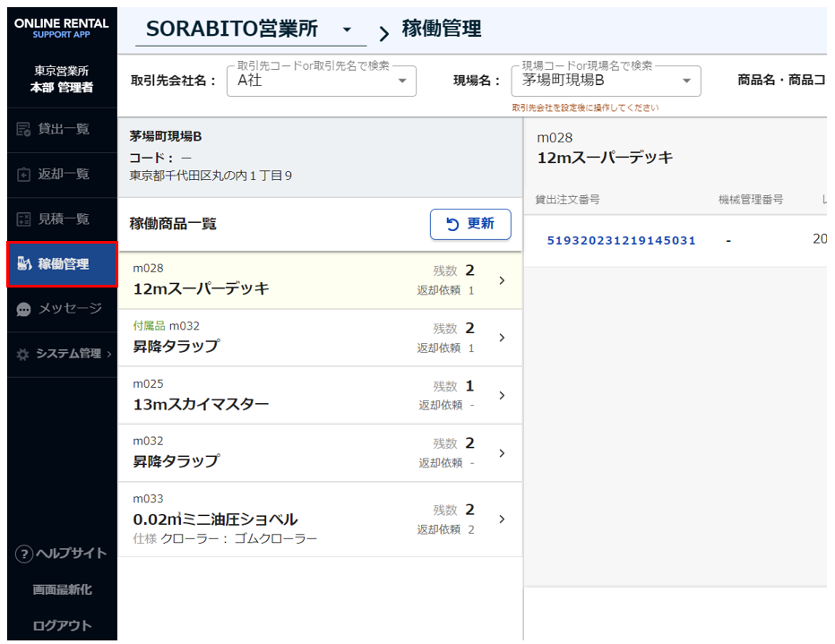Open the システム管理 menu label
835x644 pixels.
pos(68,354)
